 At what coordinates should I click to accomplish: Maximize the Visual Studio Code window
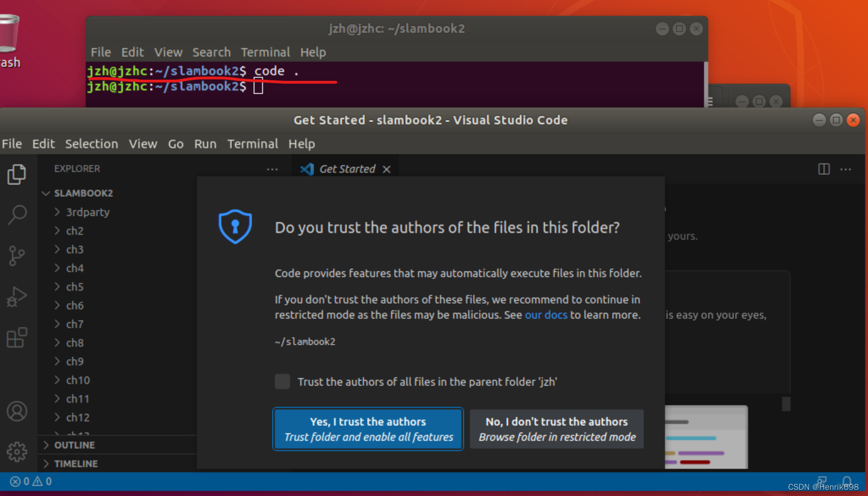point(836,120)
